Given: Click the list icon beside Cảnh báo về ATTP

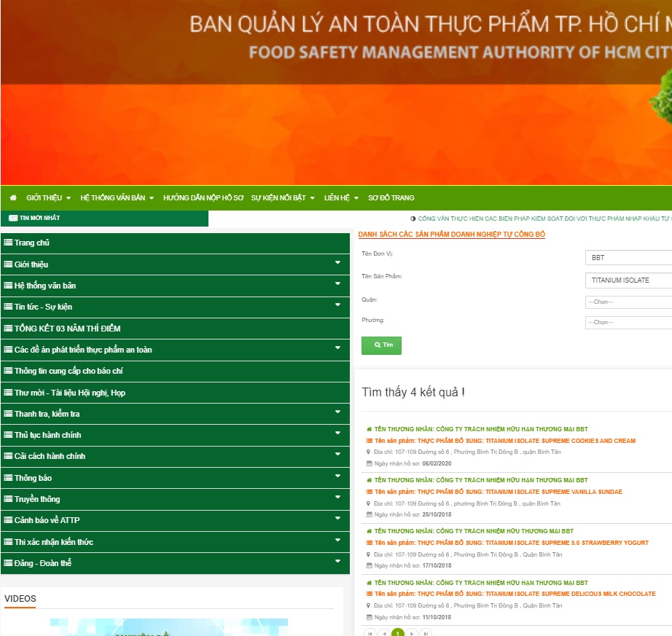Looking at the screenshot, I should point(8,520).
